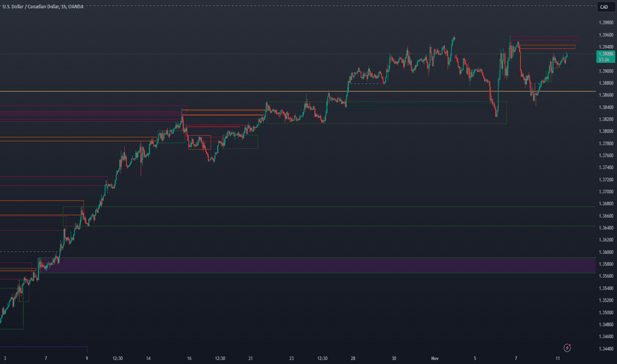The height and width of the screenshot is (364, 617).
Task: Click date label 16 on time axis
Action: pos(189,359)
